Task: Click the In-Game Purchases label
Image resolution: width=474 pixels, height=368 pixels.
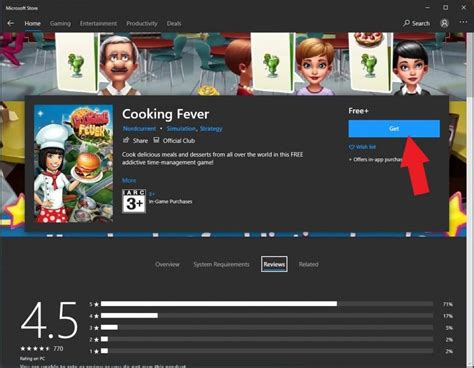Action: 170,202
